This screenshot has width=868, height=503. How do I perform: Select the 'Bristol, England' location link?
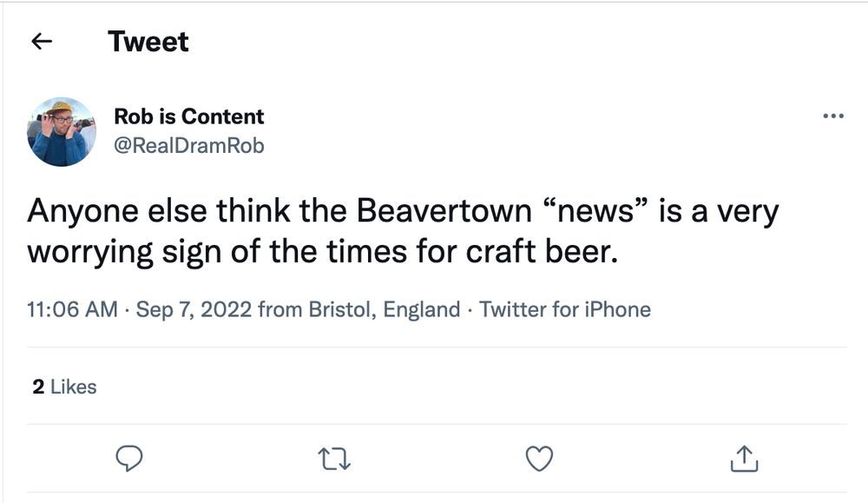coord(385,309)
